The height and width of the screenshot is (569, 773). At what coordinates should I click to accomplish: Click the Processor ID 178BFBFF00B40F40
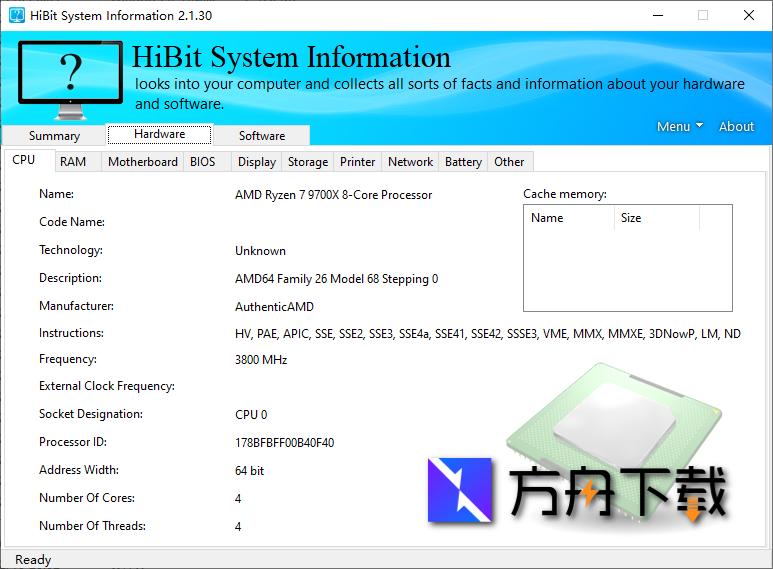(284, 443)
